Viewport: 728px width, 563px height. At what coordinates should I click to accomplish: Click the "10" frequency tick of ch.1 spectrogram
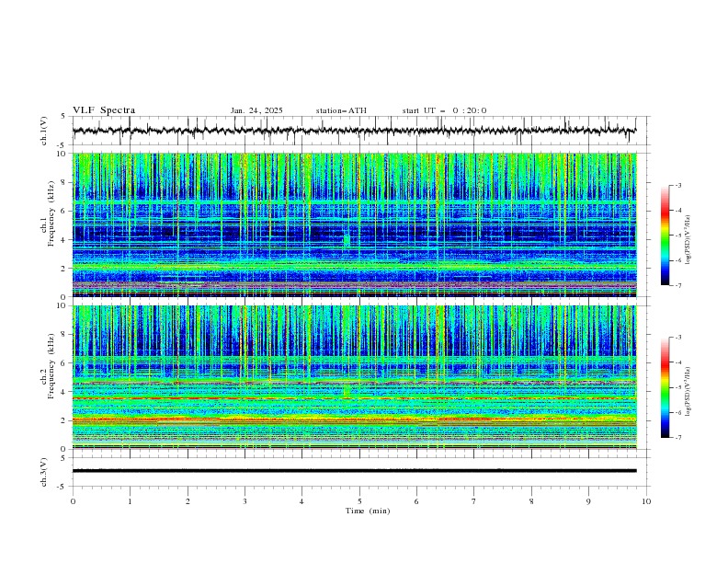[62, 154]
